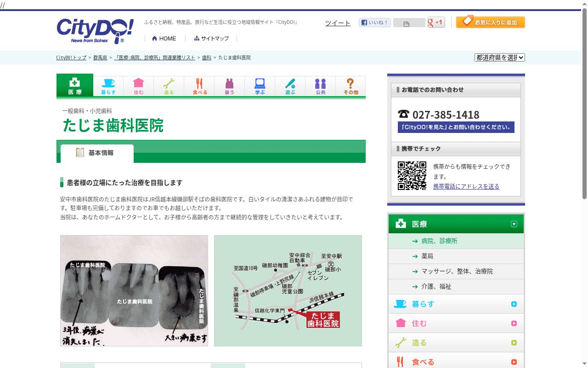Go to HOME in header

point(164,39)
